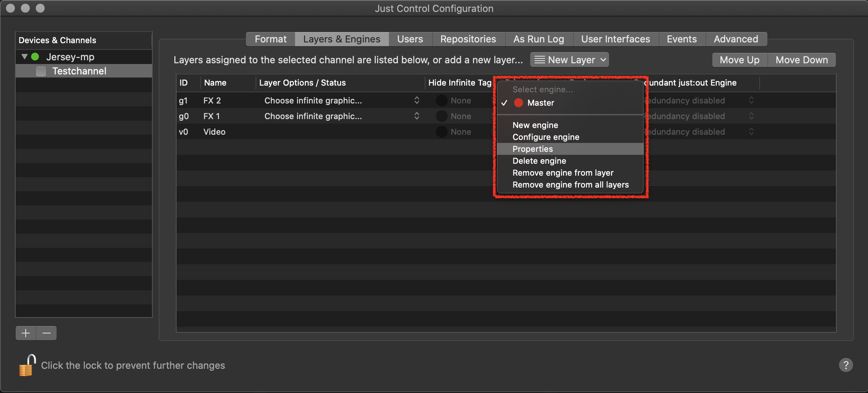Toggle the Testchannel checkbox
The width and height of the screenshot is (868, 393).
point(41,71)
